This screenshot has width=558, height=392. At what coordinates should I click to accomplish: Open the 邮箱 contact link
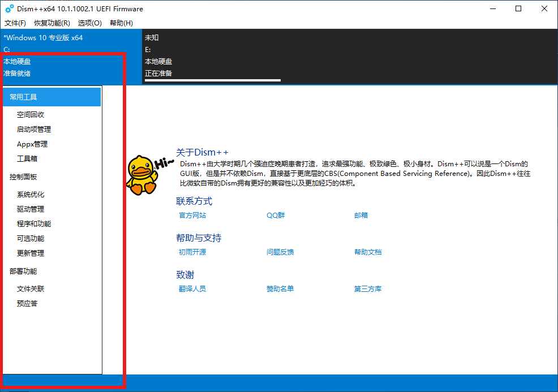(361, 215)
